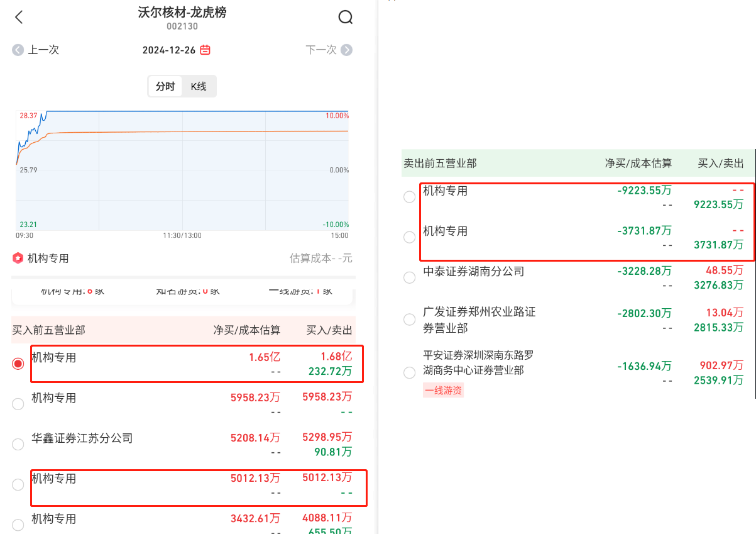Select 中泰证券湖南分公司 radio button
This screenshot has height=534, width=756.
pyautogui.click(x=410, y=277)
